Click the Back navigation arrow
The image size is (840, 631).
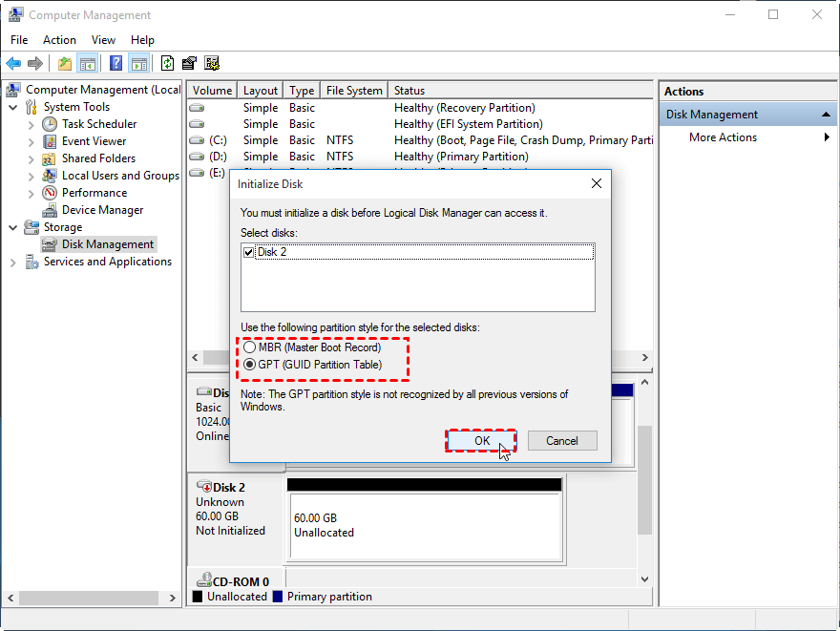pyautogui.click(x=14, y=63)
